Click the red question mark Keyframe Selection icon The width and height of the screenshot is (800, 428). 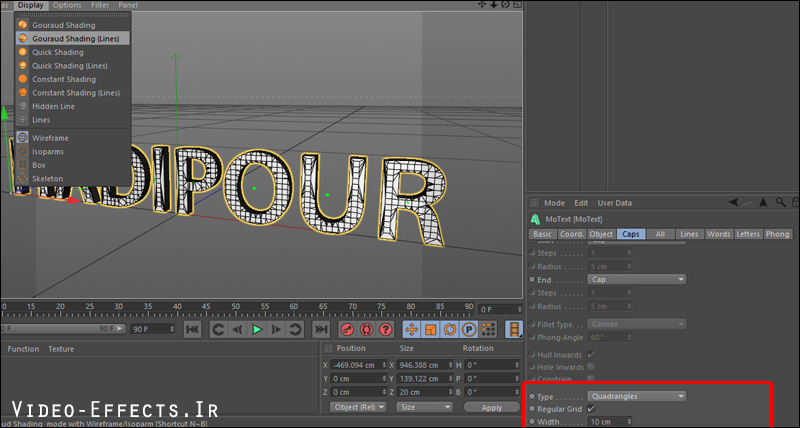pos(386,330)
